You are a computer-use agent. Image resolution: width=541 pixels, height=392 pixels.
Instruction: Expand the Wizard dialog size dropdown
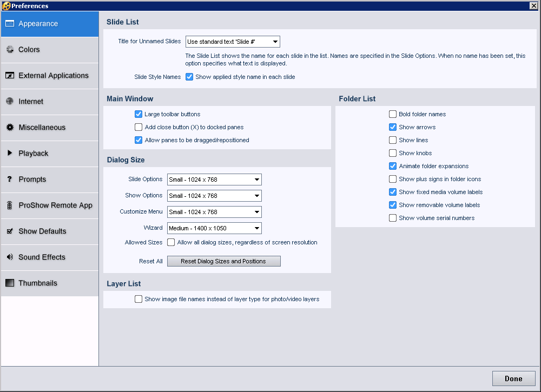214,228
